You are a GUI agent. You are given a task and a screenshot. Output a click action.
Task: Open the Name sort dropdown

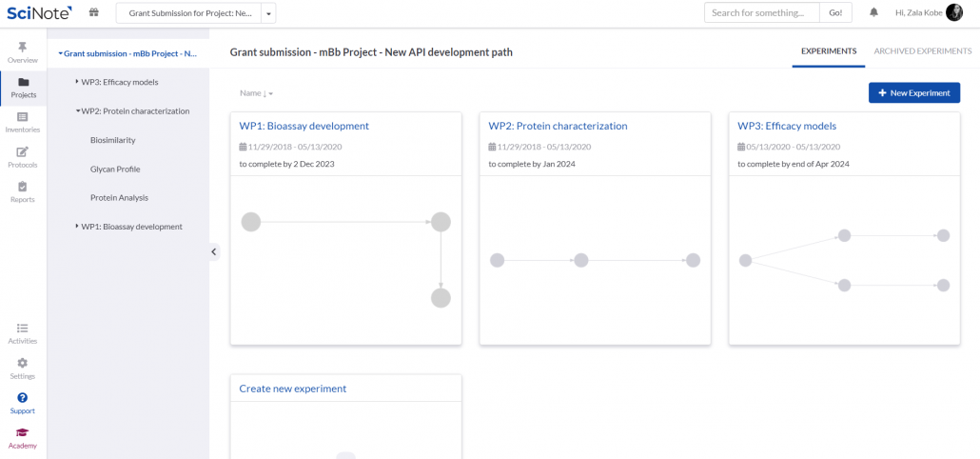pyautogui.click(x=256, y=93)
